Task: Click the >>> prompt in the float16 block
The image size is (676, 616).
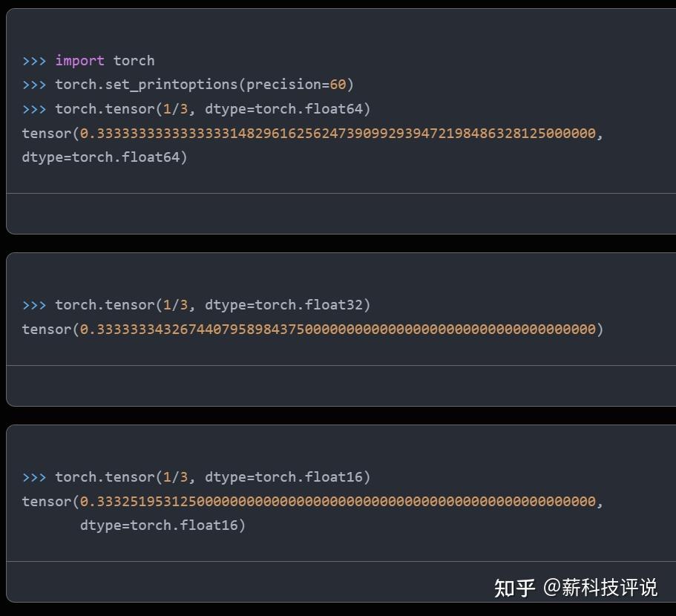Action: click(x=34, y=477)
